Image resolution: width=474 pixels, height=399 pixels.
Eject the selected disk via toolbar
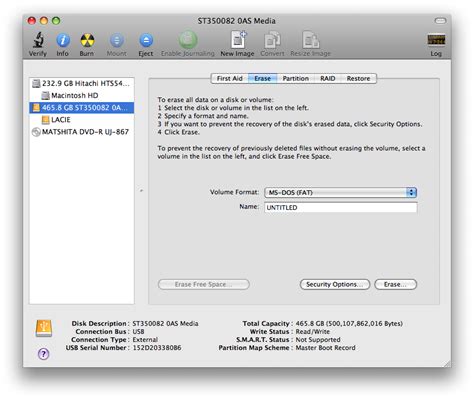(x=146, y=40)
